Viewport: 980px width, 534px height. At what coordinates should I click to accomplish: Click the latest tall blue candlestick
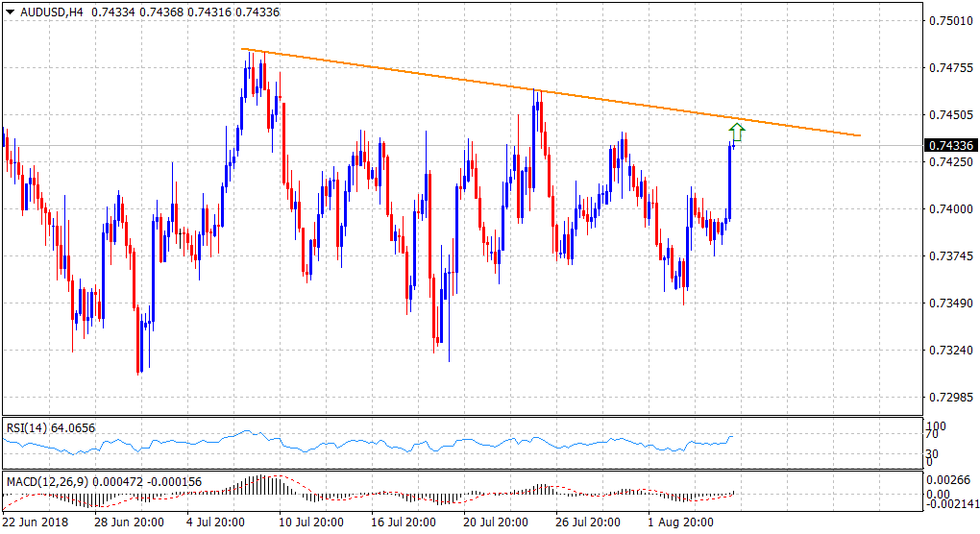(x=729, y=182)
